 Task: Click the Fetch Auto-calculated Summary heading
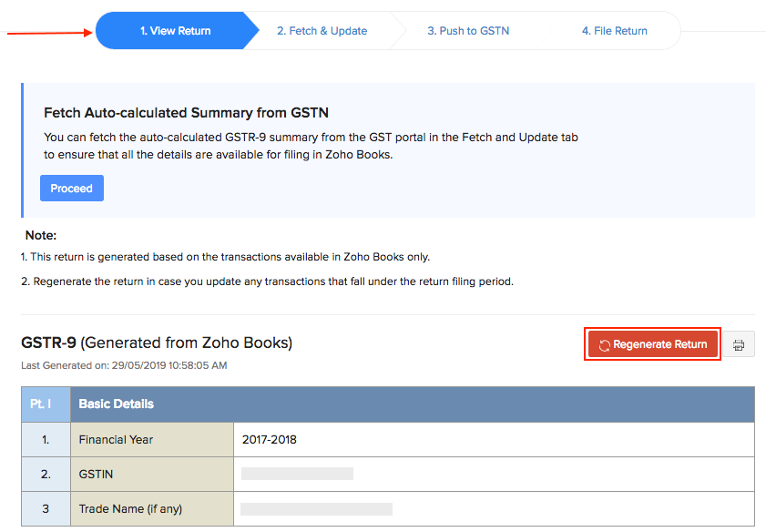click(x=187, y=112)
